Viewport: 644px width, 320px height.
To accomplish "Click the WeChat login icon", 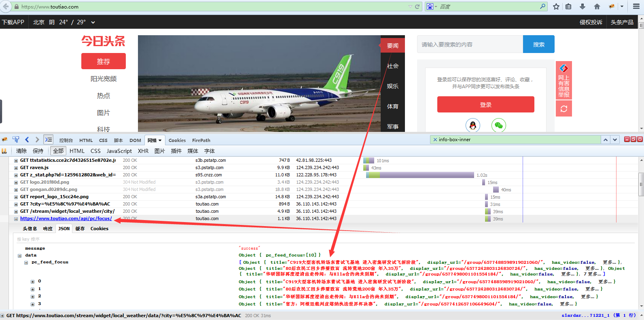I will click(x=499, y=125).
